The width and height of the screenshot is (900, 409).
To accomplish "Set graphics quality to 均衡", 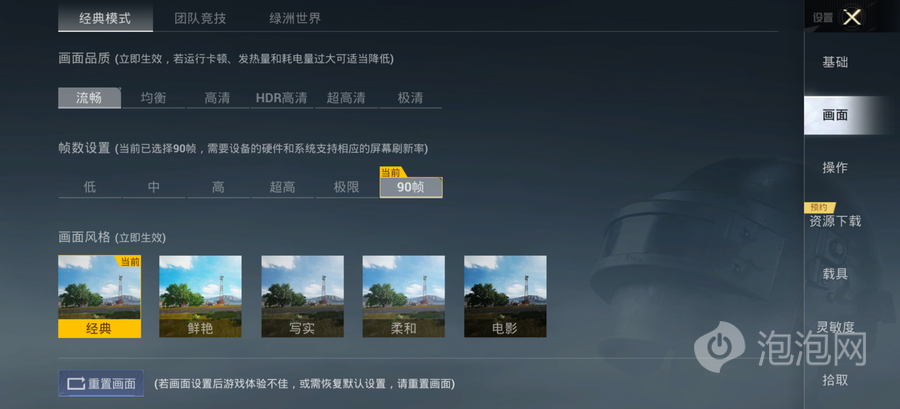I will [154, 98].
